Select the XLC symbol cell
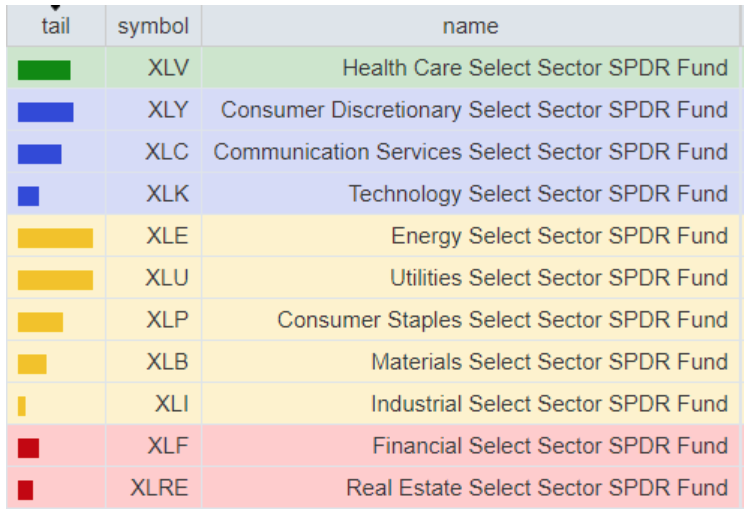This screenshot has height=512, width=744. (x=166, y=152)
